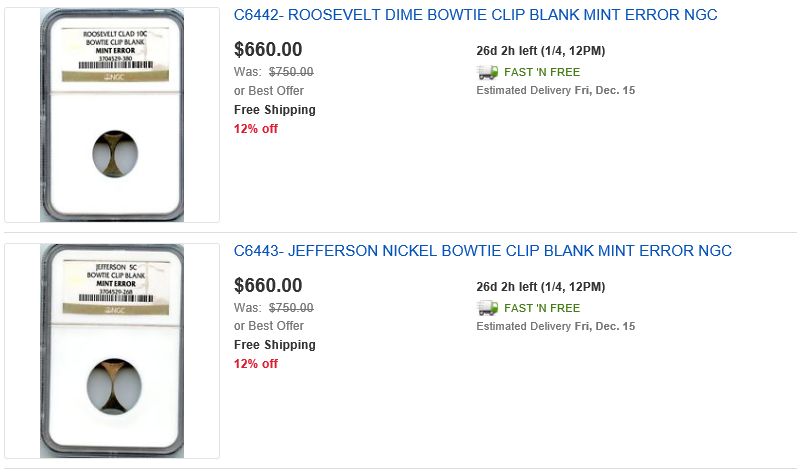809x473 pixels.
Task: Select the $660.00 price of the Roosevelt dime
Action: 268,50
